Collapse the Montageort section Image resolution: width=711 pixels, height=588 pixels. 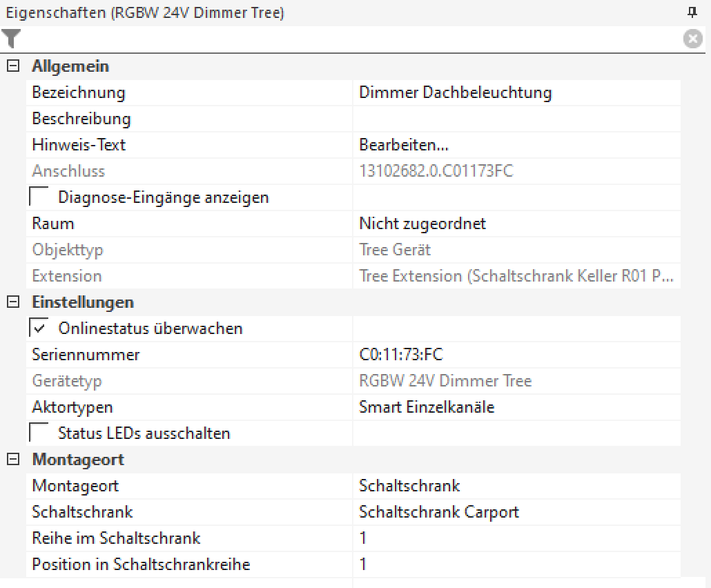click(x=12, y=460)
